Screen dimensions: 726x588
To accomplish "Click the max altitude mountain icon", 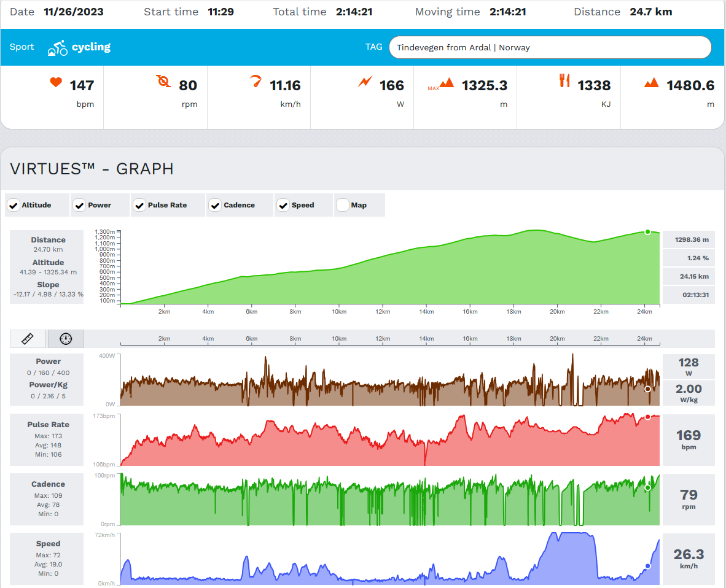I will [x=446, y=82].
